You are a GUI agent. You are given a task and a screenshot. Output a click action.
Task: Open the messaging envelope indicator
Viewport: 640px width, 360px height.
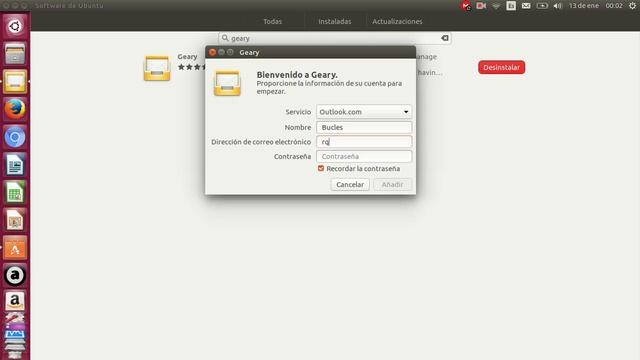[x=526, y=6]
